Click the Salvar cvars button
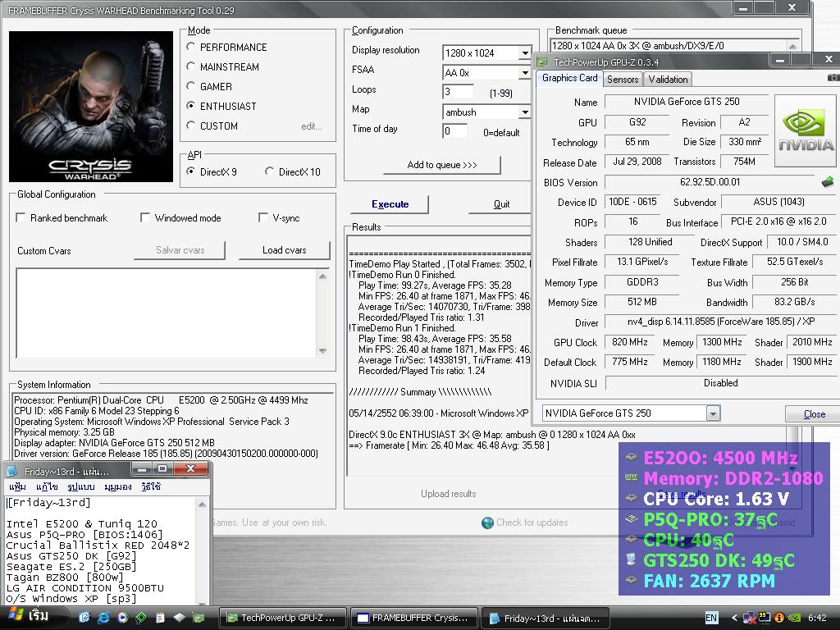Viewport: 840px width, 630px height. coord(180,249)
